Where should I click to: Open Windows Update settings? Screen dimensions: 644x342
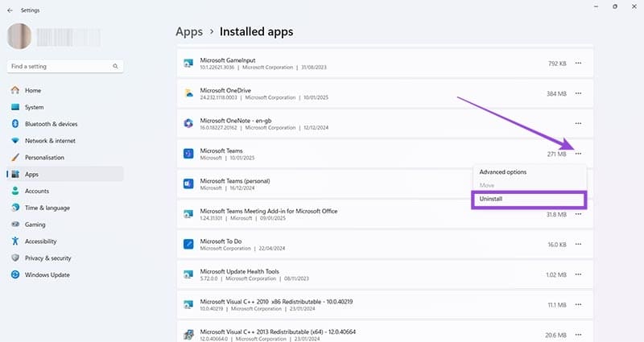pos(66,275)
